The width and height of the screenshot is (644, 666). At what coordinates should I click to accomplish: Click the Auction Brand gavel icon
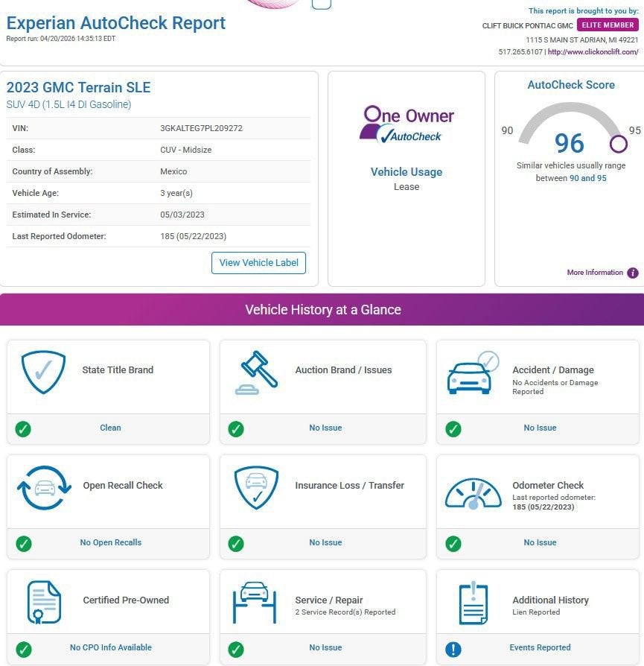(258, 372)
